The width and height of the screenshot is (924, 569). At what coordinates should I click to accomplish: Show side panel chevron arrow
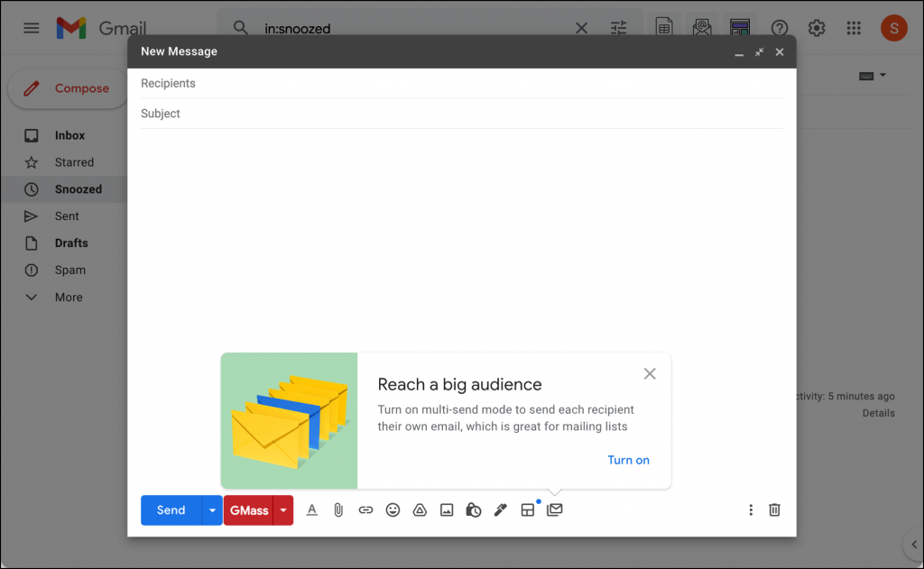coord(913,545)
